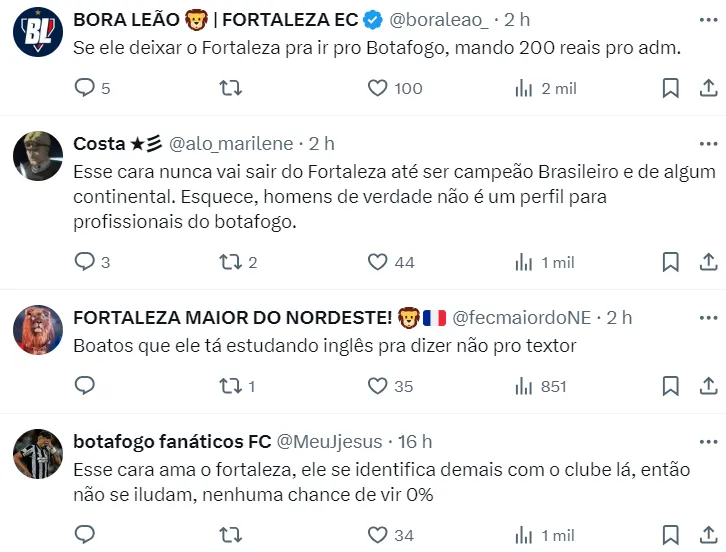Viewport: 726px width, 552px height.
Task: Bookmark the BORA LEÃO tweet
Action: click(671, 88)
